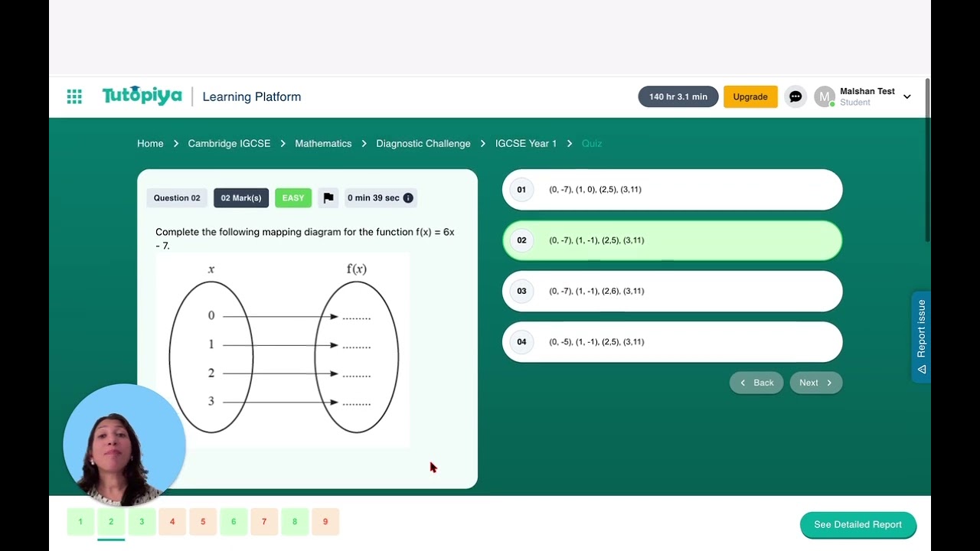
Task: Open the Report issue side tab
Action: pos(921,337)
